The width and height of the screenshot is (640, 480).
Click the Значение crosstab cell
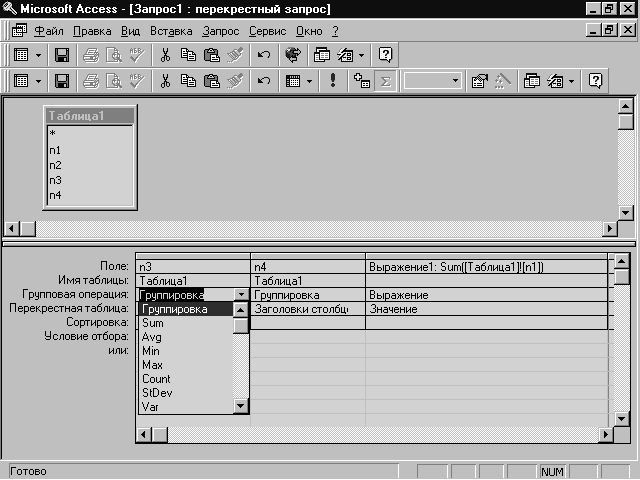pos(486,309)
